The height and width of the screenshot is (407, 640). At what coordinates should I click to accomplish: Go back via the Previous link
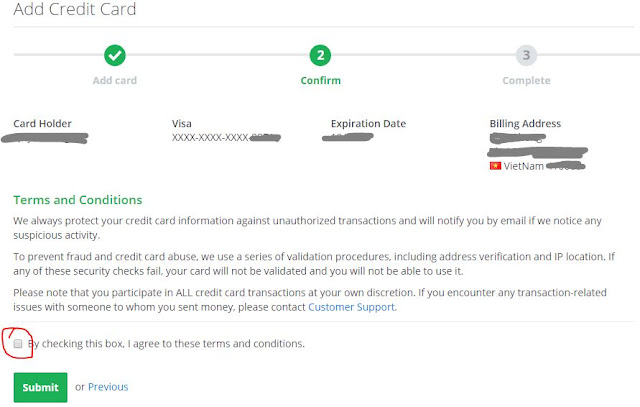(x=108, y=387)
